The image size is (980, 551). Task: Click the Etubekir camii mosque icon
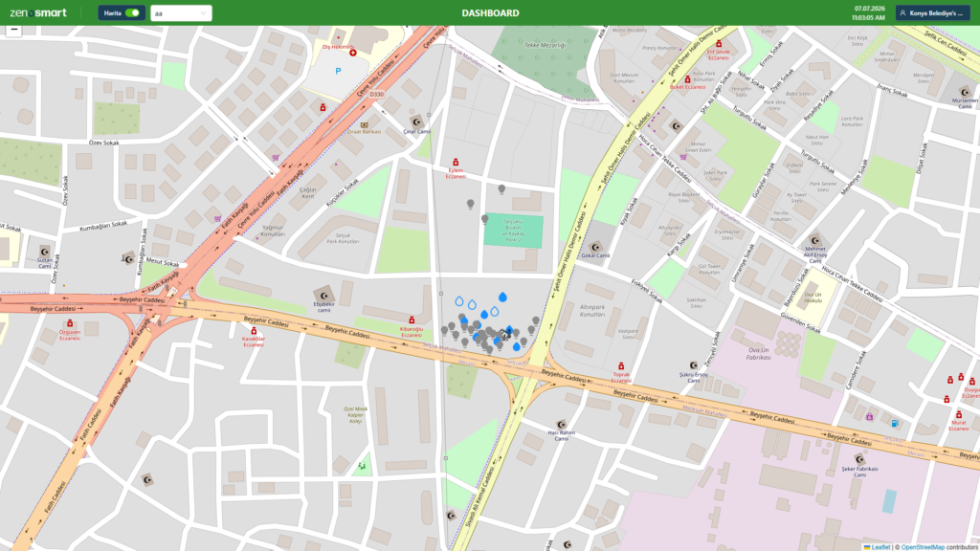(323, 296)
